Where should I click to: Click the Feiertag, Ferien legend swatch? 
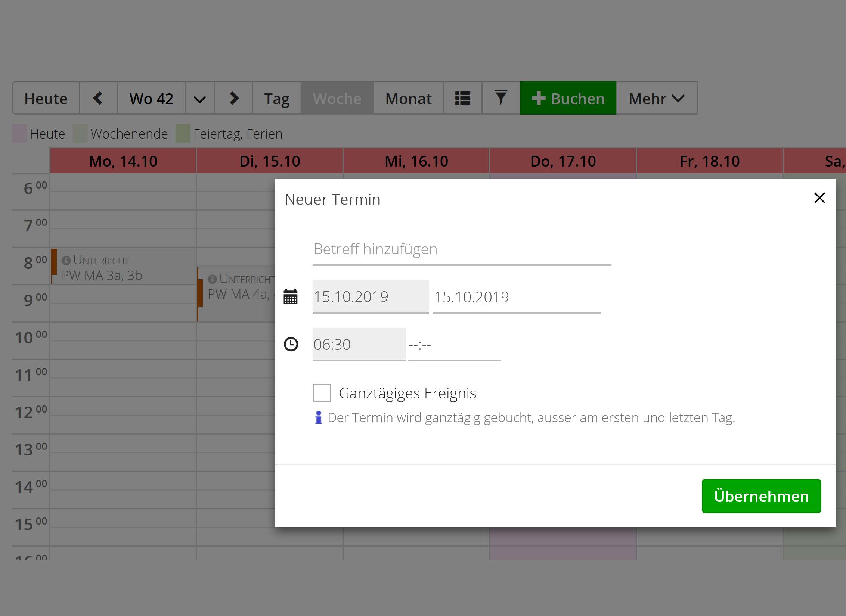[183, 134]
